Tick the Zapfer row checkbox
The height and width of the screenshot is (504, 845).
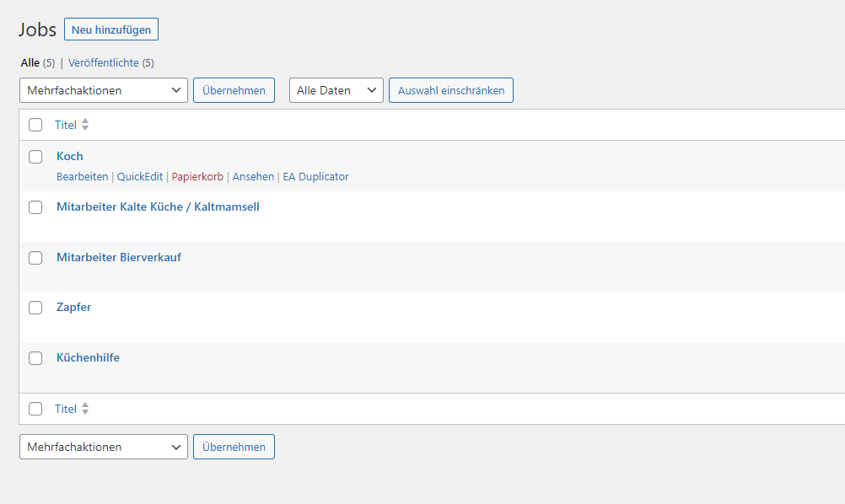[x=35, y=308]
